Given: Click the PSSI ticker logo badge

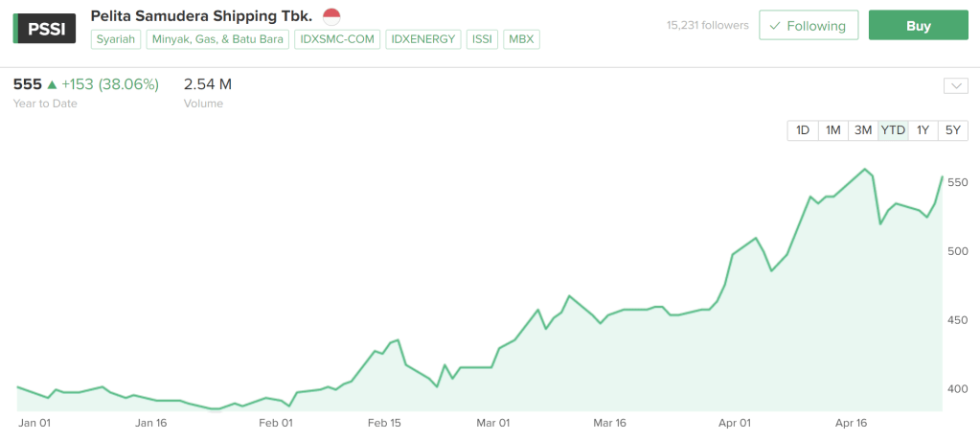Looking at the screenshot, I should tap(44, 26).
